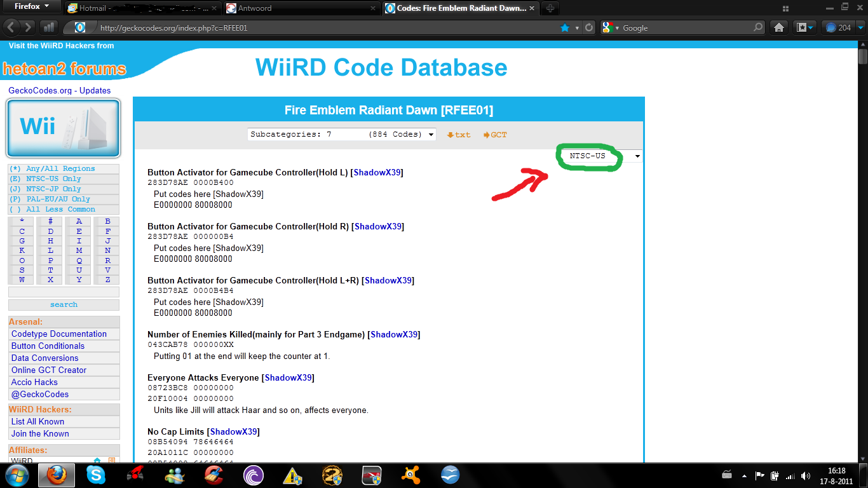
Task: Open the Windows Start menu
Action: (17, 475)
